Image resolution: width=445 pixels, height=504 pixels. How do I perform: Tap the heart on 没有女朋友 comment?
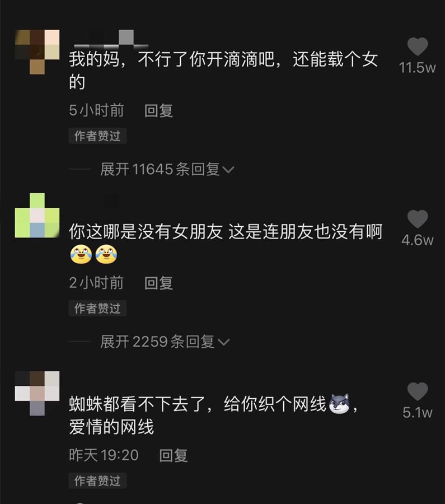click(418, 219)
